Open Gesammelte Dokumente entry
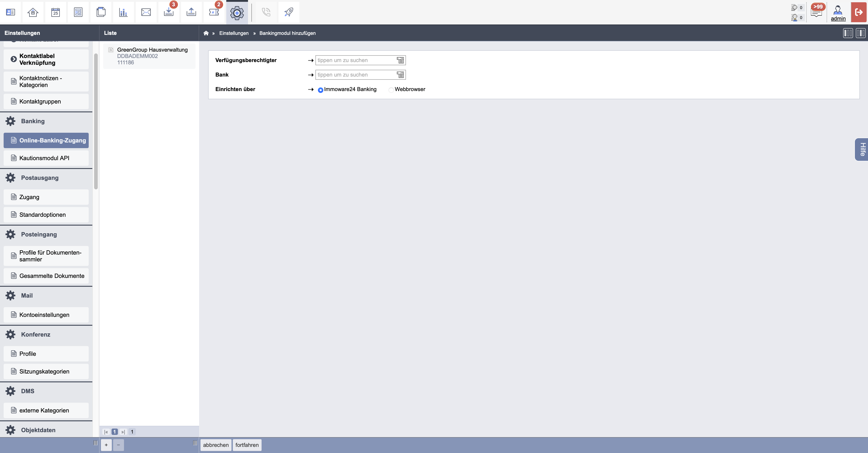This screenshot has height=453, width=868. (46, 276)
